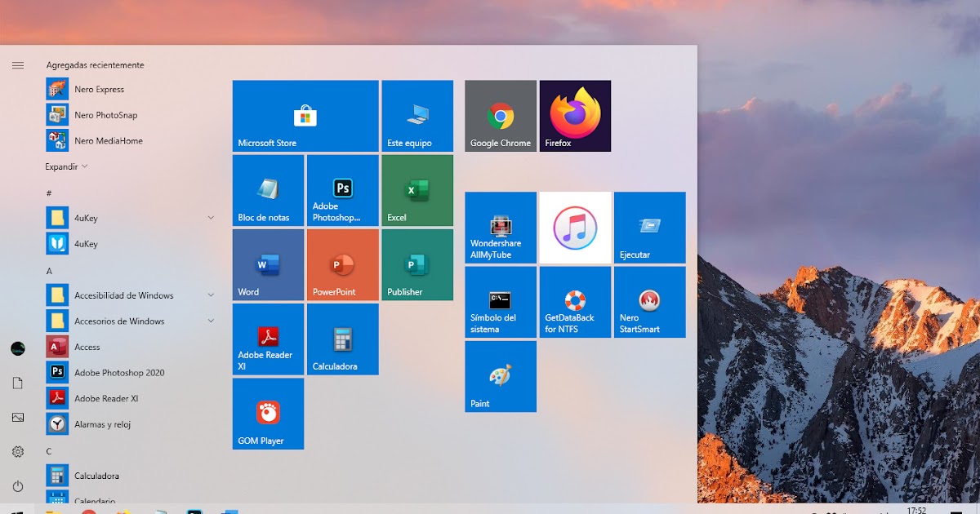This screenshot has height=514, width=980.
Task: Open Paint from its tile
Action: [x=500, y=376]
